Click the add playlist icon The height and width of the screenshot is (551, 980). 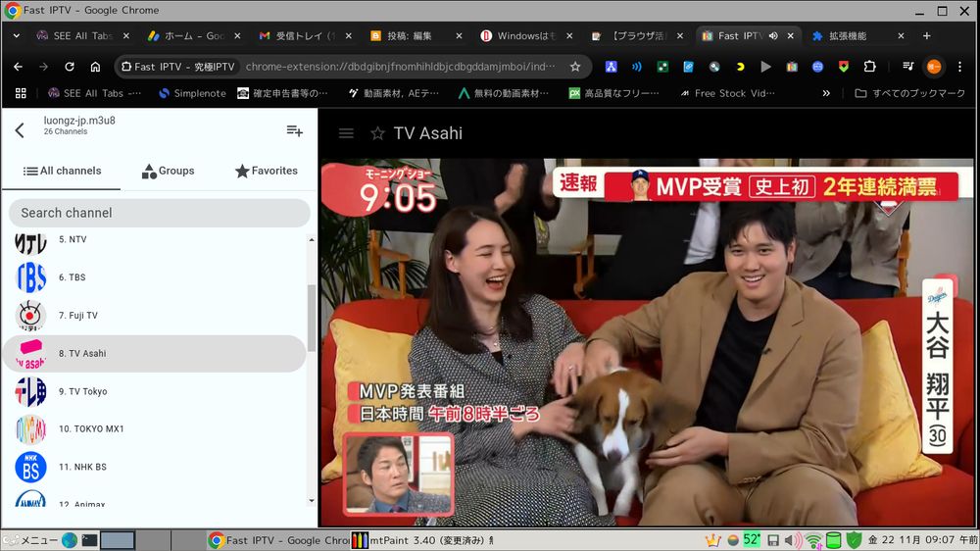294,130
